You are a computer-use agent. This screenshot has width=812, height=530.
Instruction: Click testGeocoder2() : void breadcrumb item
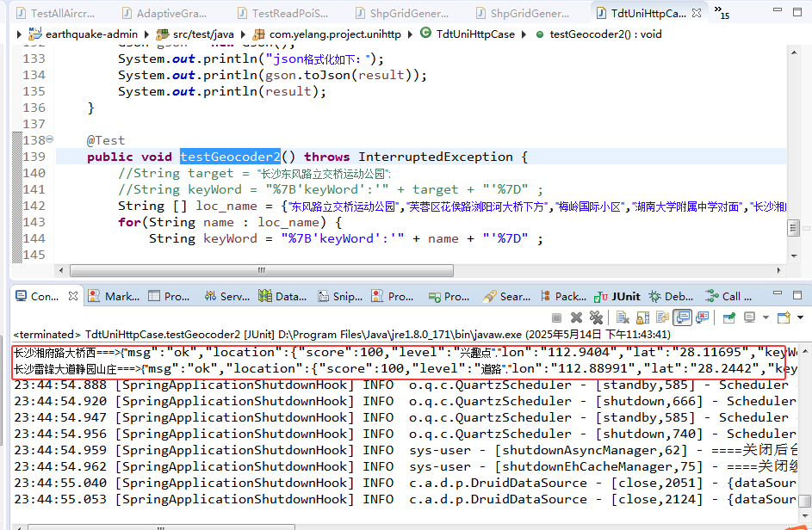605,34
